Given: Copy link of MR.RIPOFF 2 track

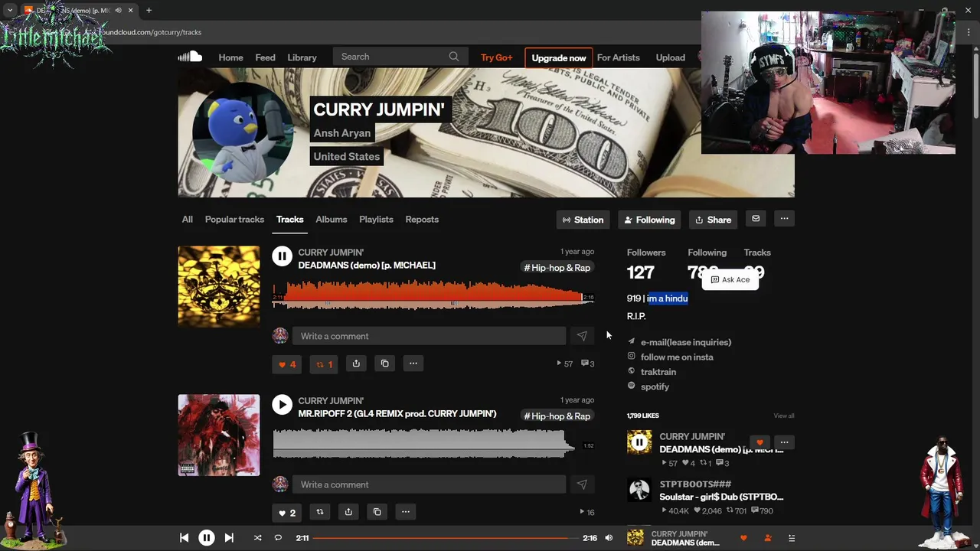Looking at the screenshot, I should coord(377,512).
